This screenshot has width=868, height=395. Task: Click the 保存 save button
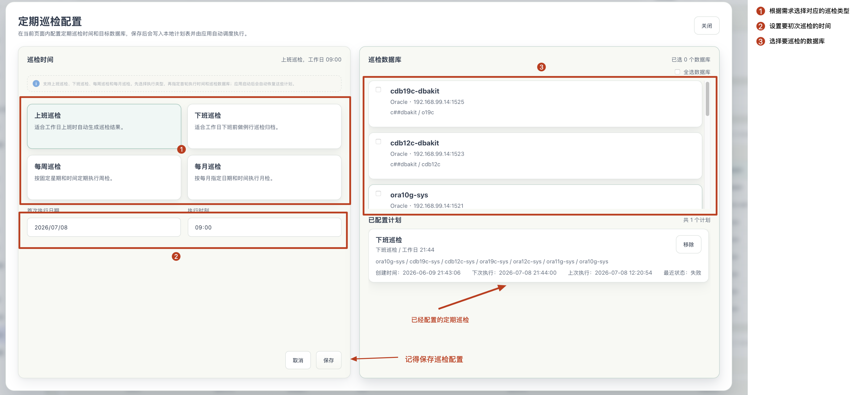(x=328, y=360)
